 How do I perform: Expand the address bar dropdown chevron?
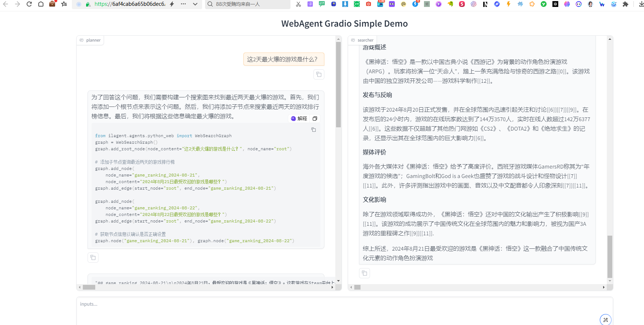tap(195, 4)
